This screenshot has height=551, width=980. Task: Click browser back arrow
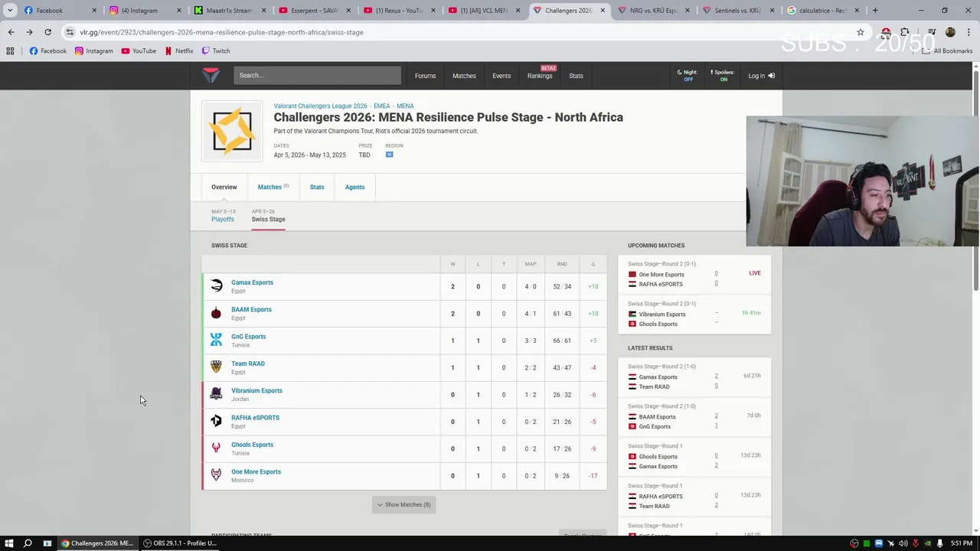11,32
